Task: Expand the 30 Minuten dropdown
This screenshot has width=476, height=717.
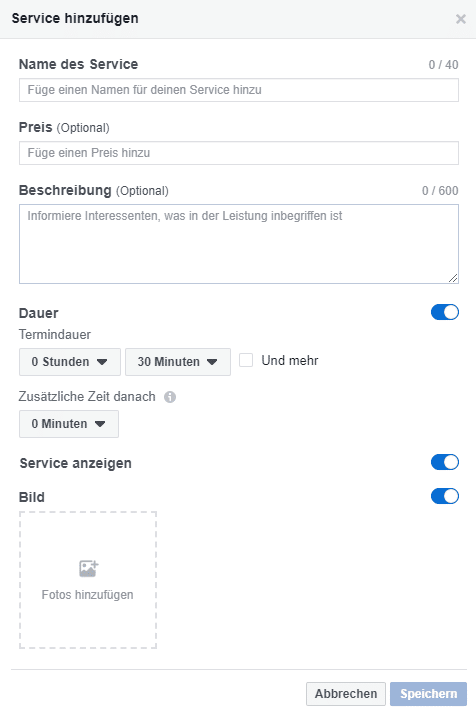Action: click(x=178, y=362)
